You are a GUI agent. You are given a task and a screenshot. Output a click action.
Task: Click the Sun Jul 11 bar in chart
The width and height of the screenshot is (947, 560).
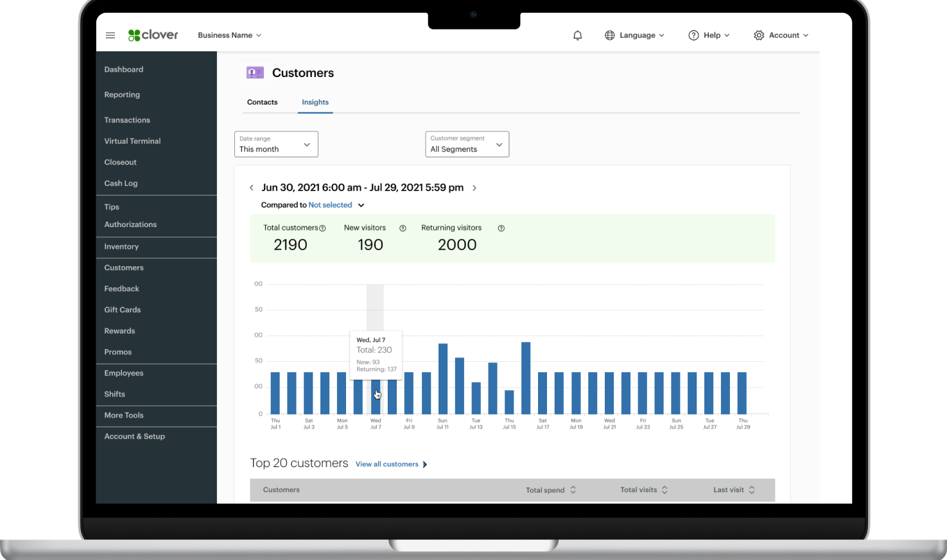tap(442, 378)
